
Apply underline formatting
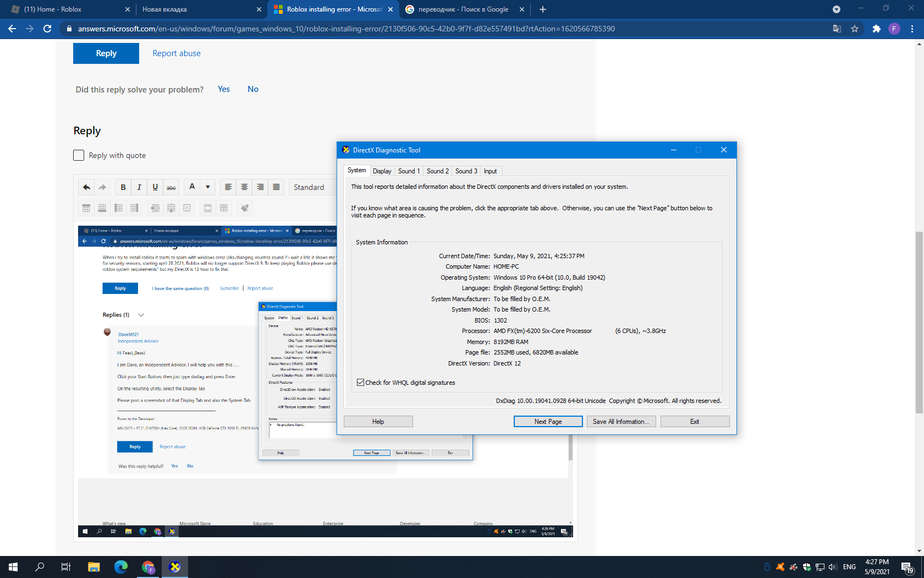tap(155, 187)
